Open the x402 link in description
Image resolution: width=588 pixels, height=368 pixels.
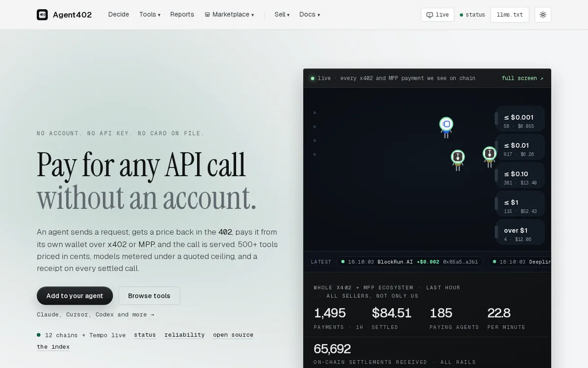tap(117, 244)
